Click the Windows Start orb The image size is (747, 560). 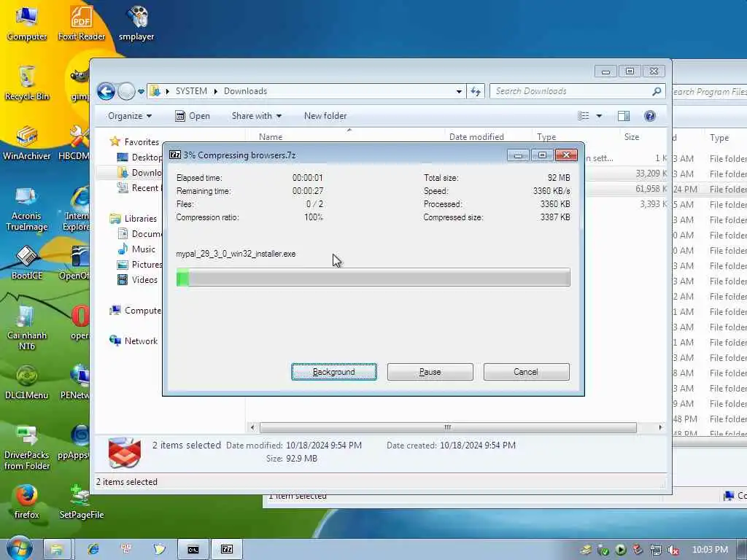point(19,548)
